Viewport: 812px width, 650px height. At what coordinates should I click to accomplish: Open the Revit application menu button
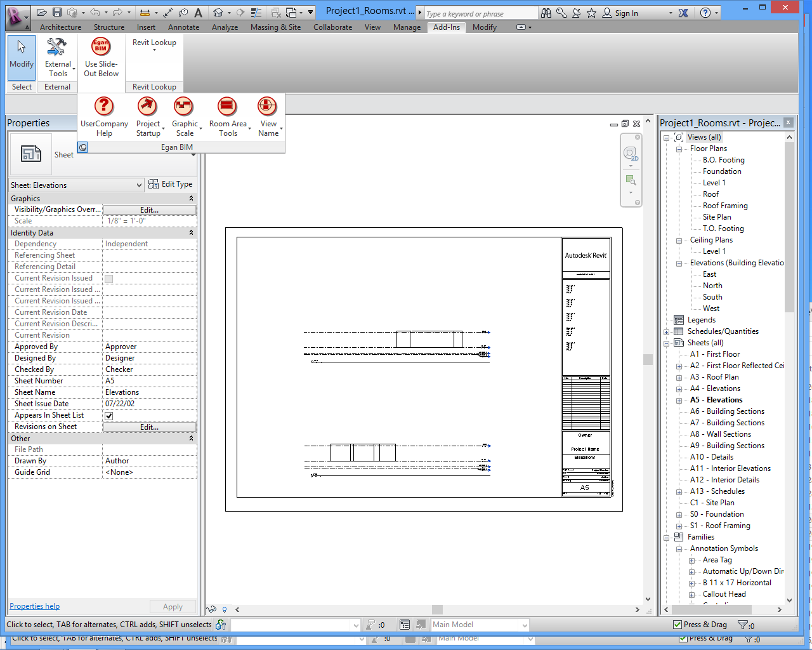tap(18, 17)
